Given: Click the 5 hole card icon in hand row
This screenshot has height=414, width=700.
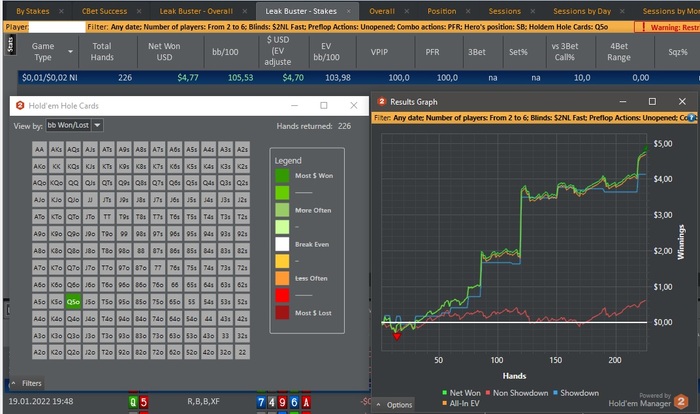Looking at the screenshot, I should click(x=144, y=402).
